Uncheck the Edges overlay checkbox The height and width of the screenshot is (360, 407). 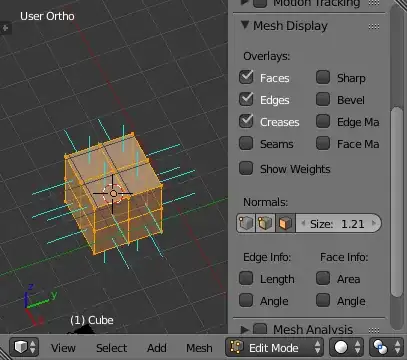(x=246, y=99)
